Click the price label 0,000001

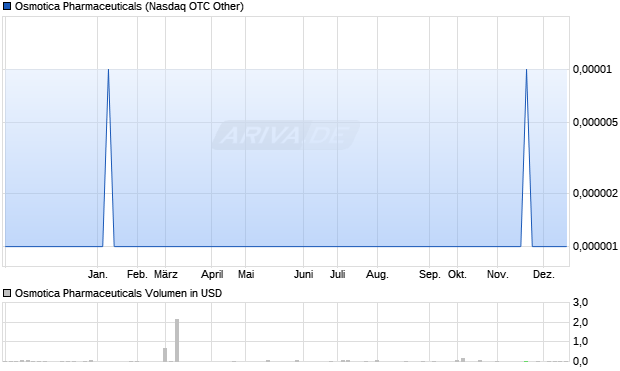595,246
